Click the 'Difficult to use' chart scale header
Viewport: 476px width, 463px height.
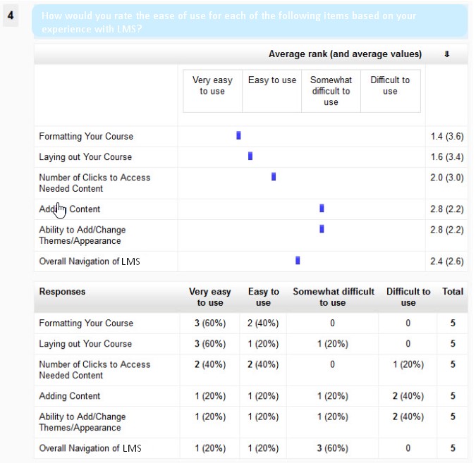coord(390,86)
